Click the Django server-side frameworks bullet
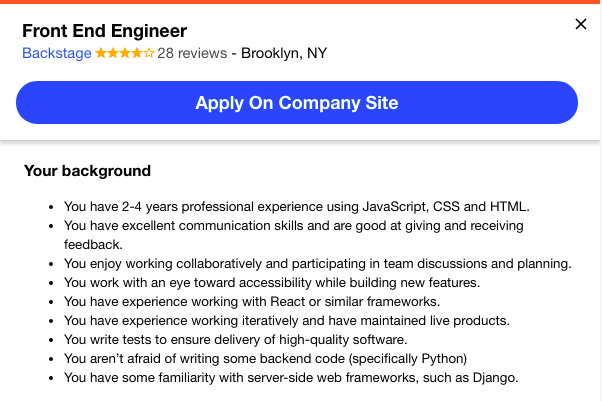 pyautogui.click(x=291, y=378)
